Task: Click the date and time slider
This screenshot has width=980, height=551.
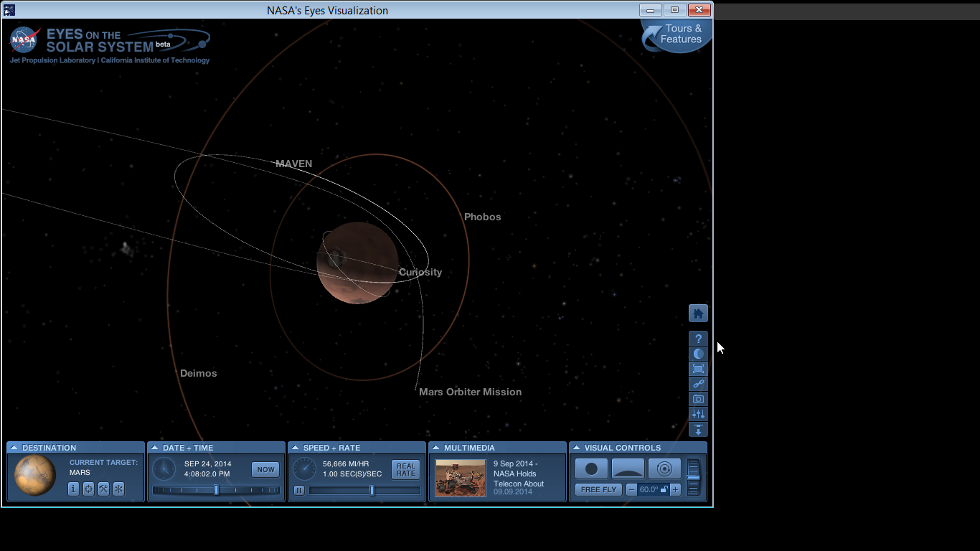Action: [x=216, y=490]
